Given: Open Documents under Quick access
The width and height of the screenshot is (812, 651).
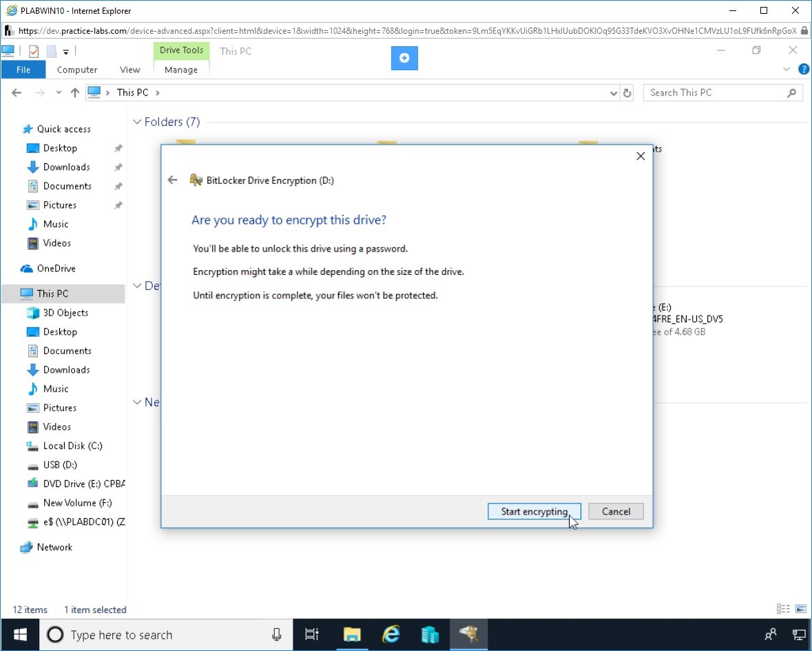Looking at the screenshot, I should point(67,186).
